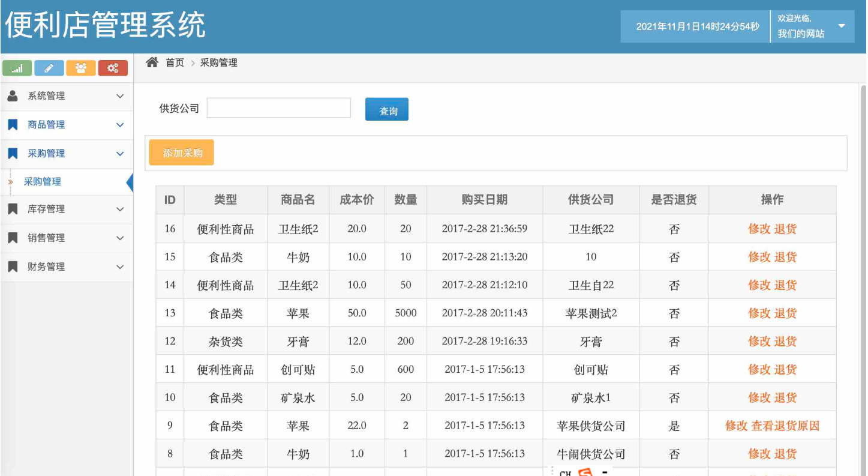Click 查看退货原因 for purchase ID 9

click(785, 426)
